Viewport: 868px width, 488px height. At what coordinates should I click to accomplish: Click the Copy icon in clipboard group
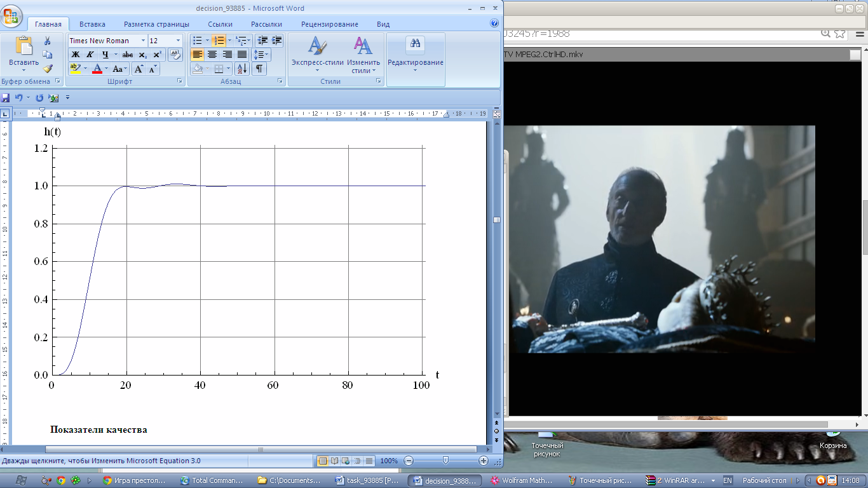(47, 55)
